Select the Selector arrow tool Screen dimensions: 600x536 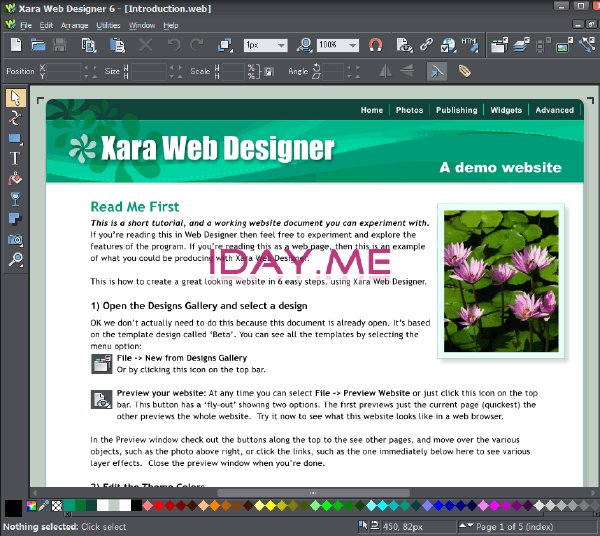pyautogui.click(x=16, y=98)
